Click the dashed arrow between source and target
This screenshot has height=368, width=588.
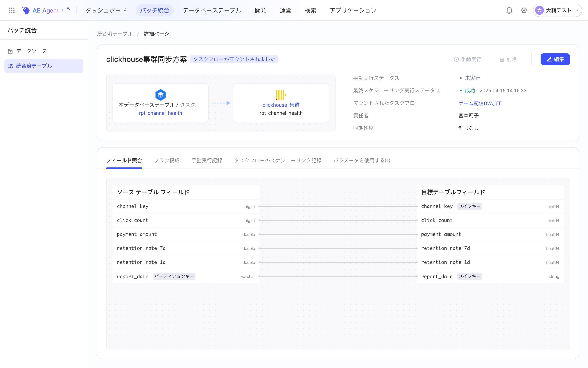(x=221, y=103)
